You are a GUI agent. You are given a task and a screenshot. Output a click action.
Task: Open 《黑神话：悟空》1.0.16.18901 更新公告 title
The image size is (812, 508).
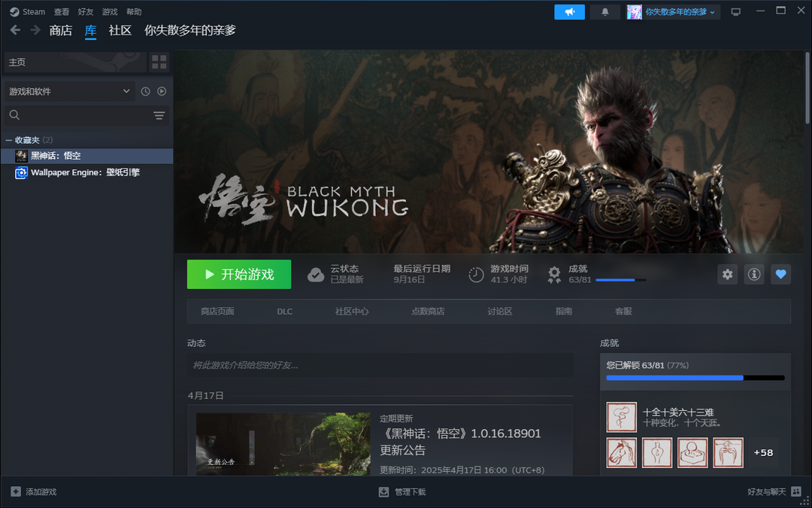[460, 441]
